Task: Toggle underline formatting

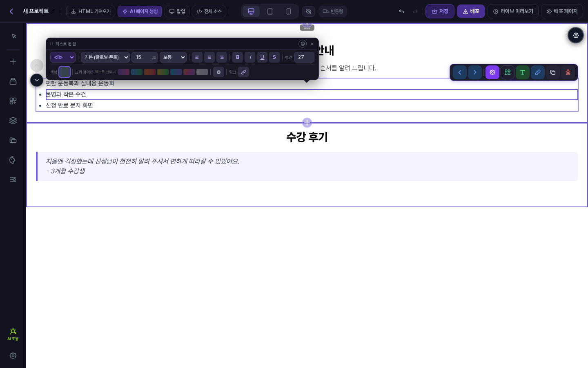Action: [262, 57]
